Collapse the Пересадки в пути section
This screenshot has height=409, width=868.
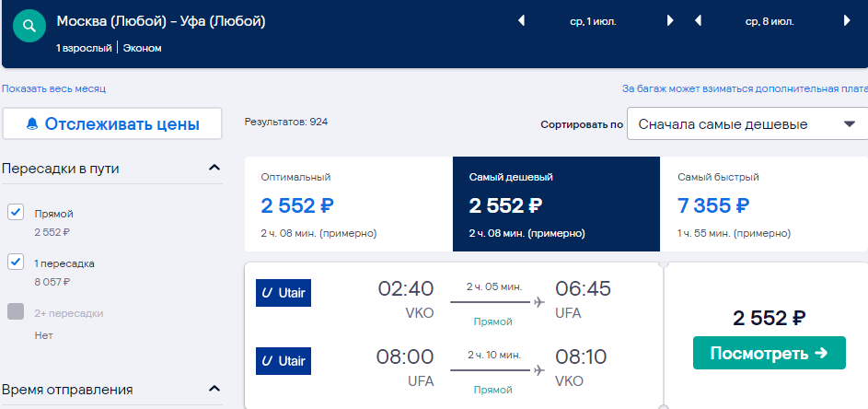tap(214, 168)
